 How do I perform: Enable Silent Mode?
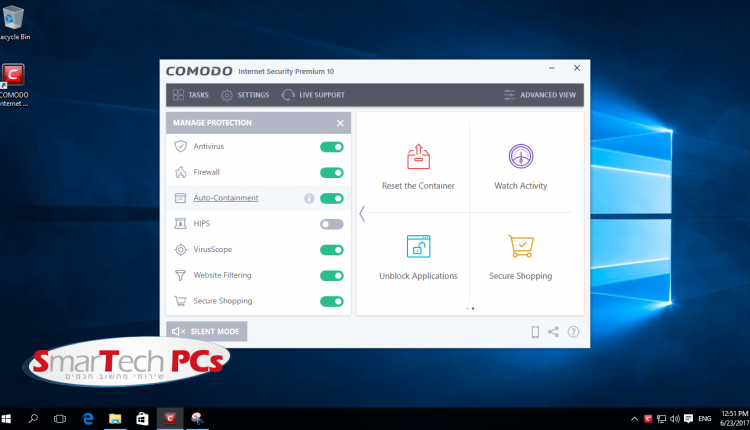tap(206, 331)
